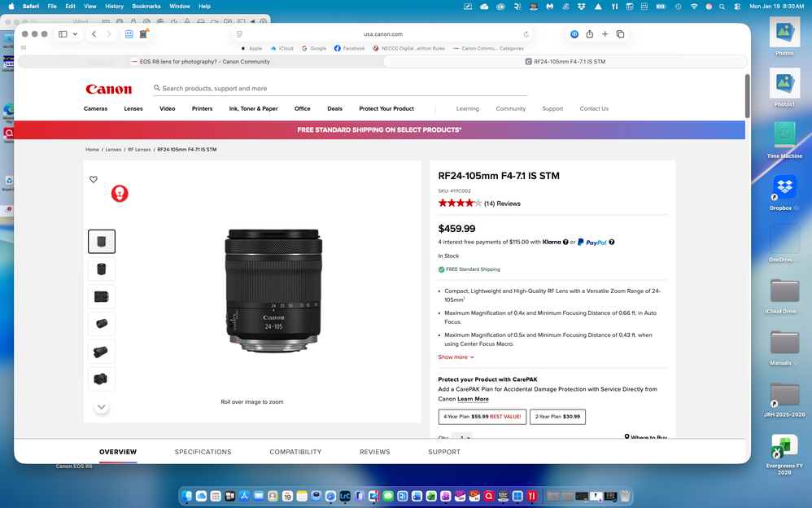Open the (14) Reviews link
The height and width of the screenshot is (508, 812).
pyautogui.click(x=502, y=204)
